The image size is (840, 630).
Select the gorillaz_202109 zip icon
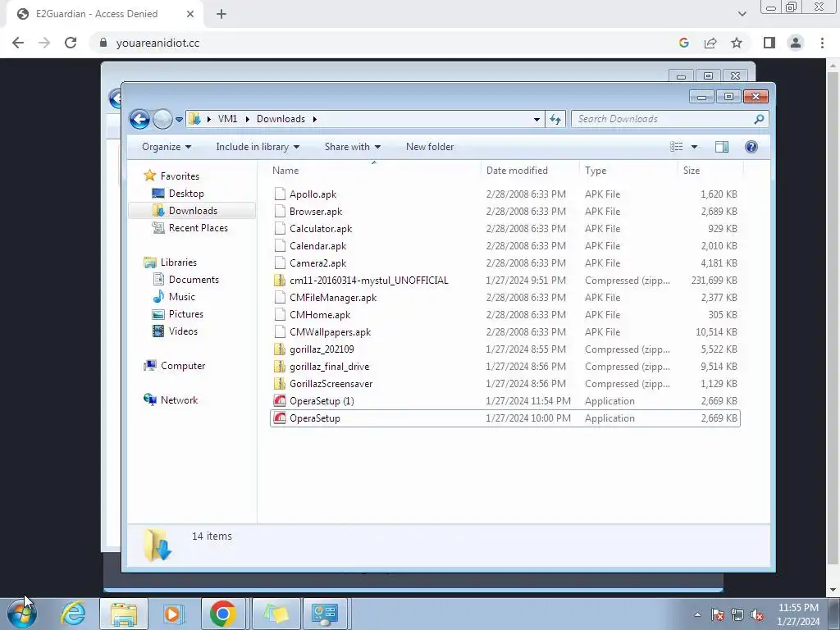point(280,349)
